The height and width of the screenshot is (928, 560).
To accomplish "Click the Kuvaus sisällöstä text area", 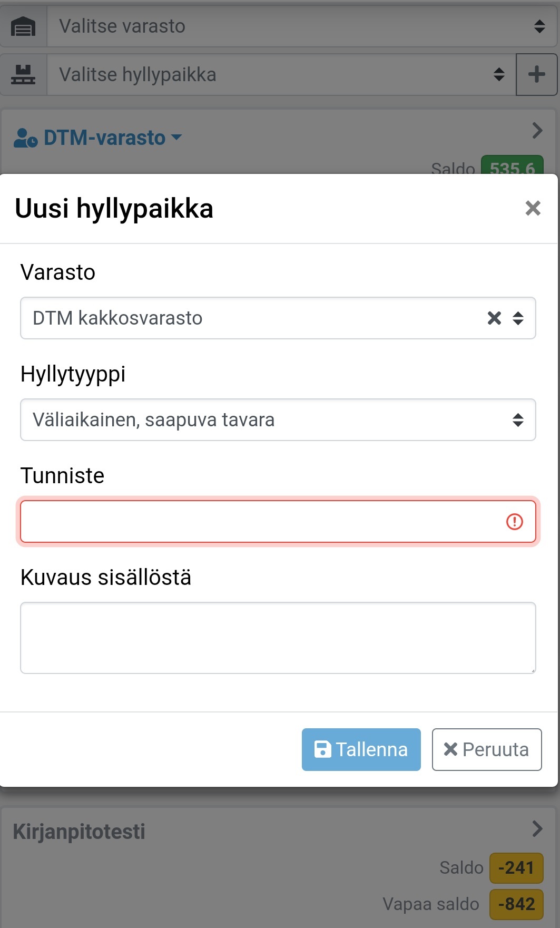I will pyautogui.click(x=278, y=638).
